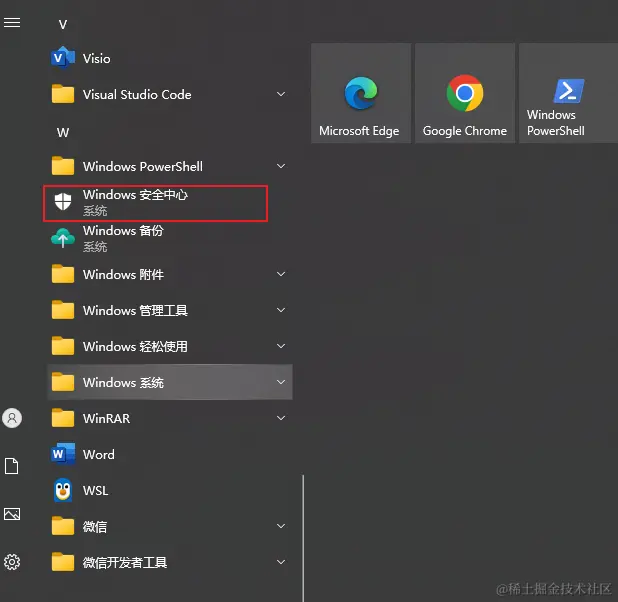Expand WinRAR folder chevron
The image size is (618, 602).
click(281, 418)
